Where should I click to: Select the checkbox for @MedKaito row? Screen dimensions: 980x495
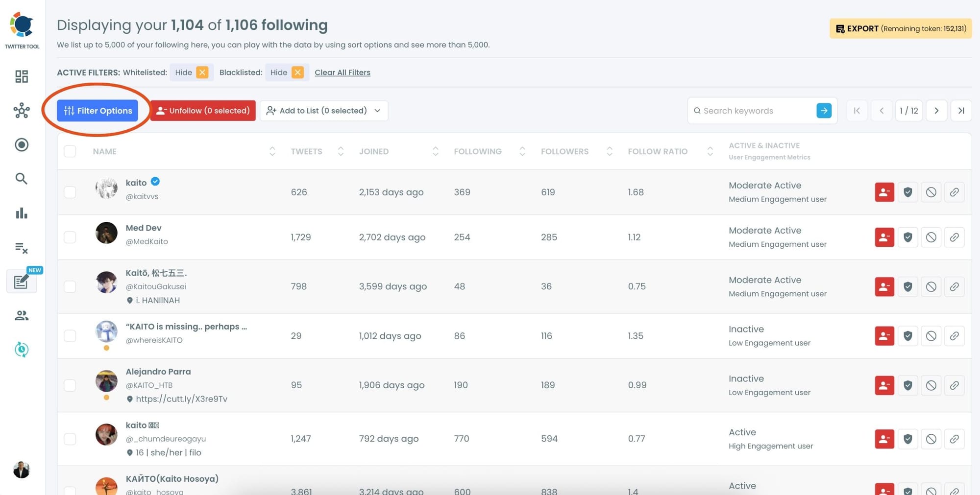(70, 237)
